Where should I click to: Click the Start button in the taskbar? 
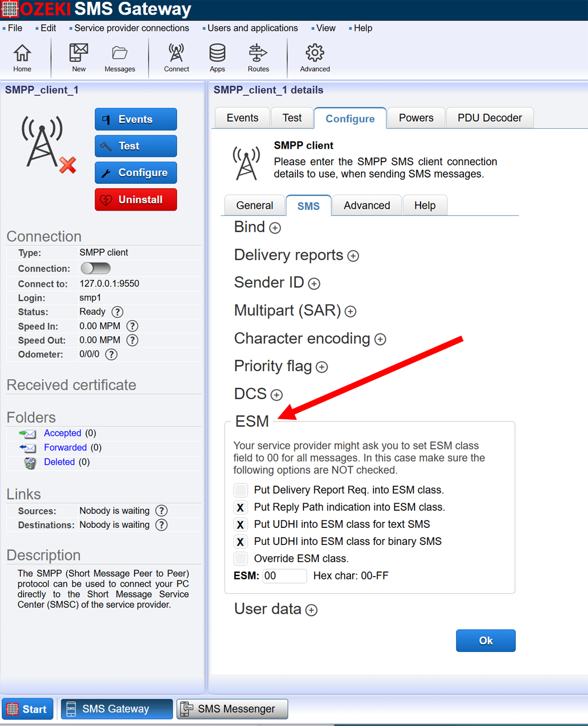(x=28, y=709)
